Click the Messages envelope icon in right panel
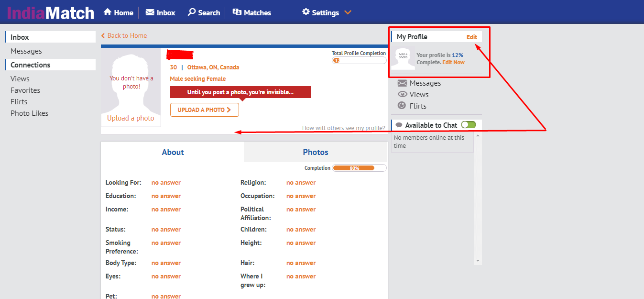Viewport: 644px width, 299px height. (402, 83)
